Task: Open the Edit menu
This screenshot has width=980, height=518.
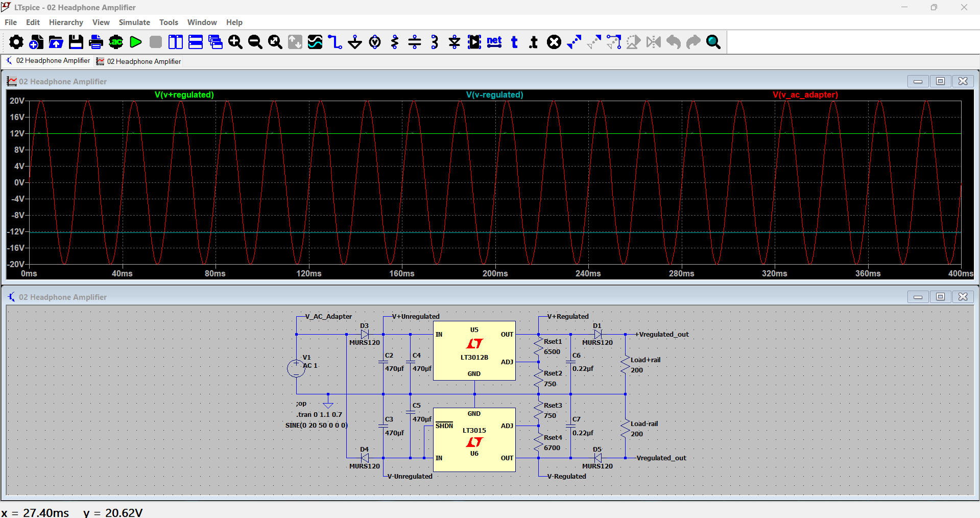Action: 33,22
